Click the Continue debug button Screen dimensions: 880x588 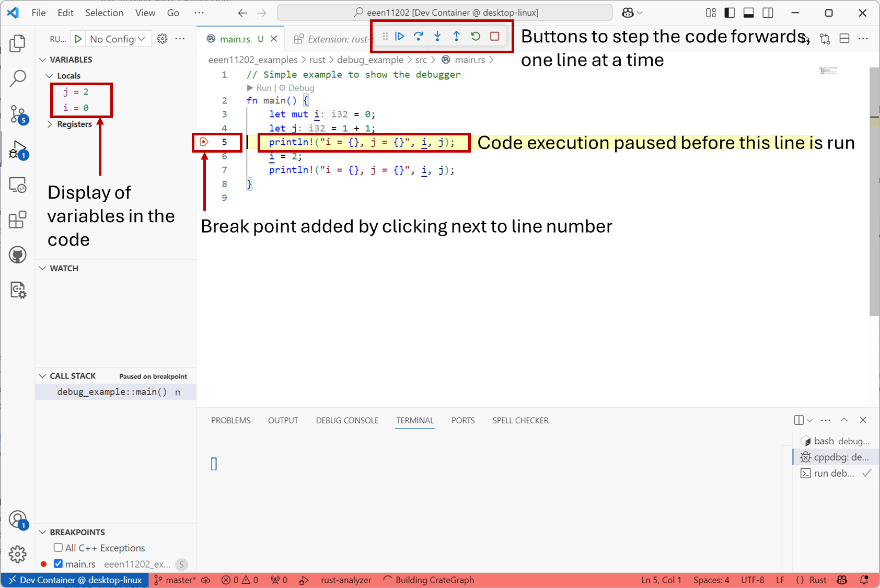point(400,36)
